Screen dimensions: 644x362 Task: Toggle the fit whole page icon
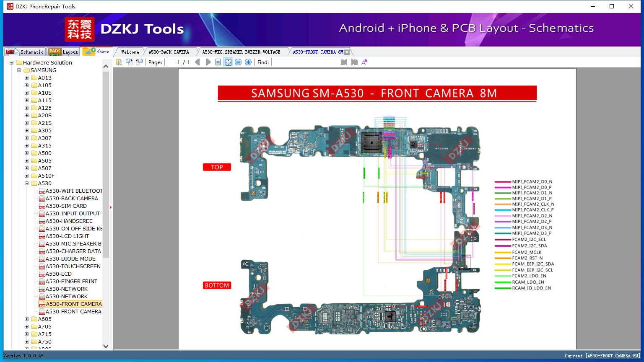tap(228, 62)
